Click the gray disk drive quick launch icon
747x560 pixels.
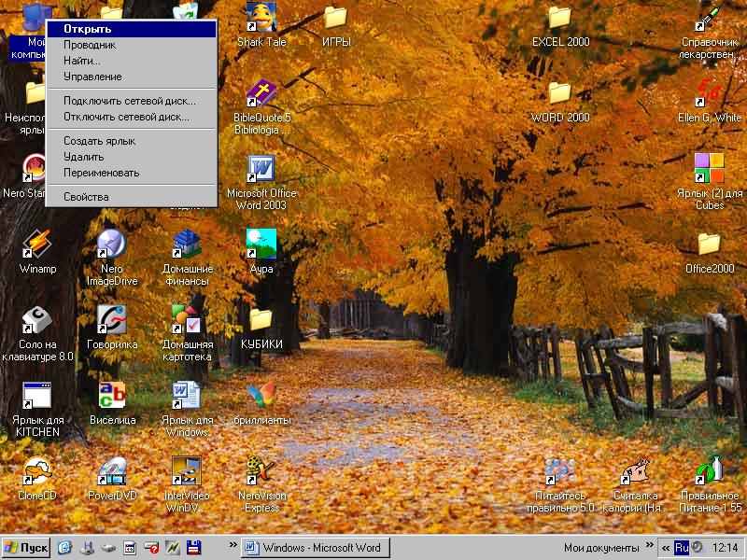[108, 548]
